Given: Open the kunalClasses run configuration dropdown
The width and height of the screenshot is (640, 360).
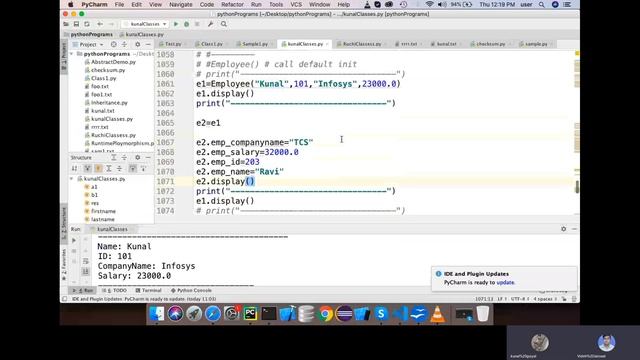Looking at the screenshot, I should [145, 24].
